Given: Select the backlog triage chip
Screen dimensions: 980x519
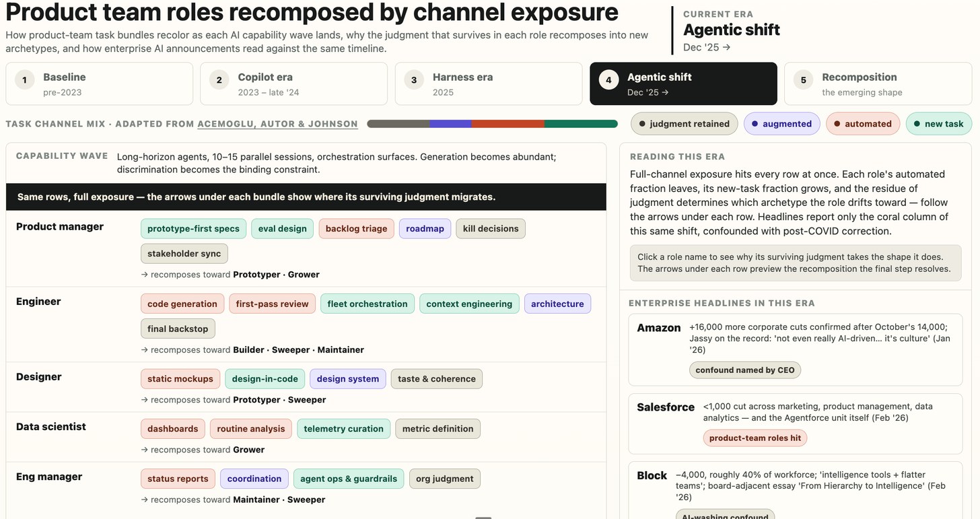Looking at the screenshot, I should click(x=356, y=229).
